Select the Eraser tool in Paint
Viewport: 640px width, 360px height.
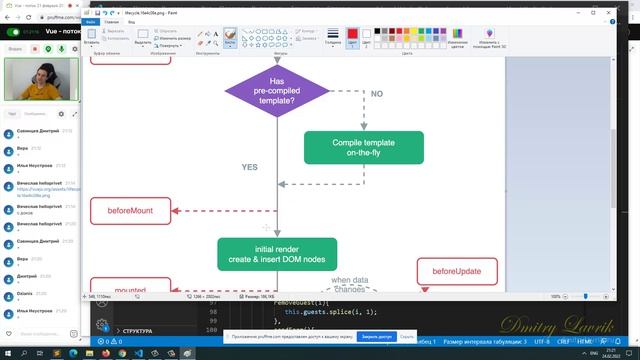pyautogui.click(x=200, y=43)
